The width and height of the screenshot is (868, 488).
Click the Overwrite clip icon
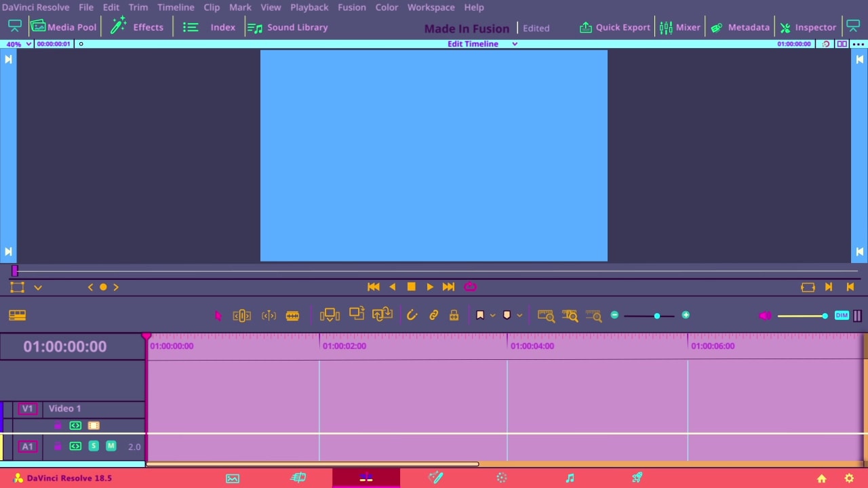[x=357, y=314]
